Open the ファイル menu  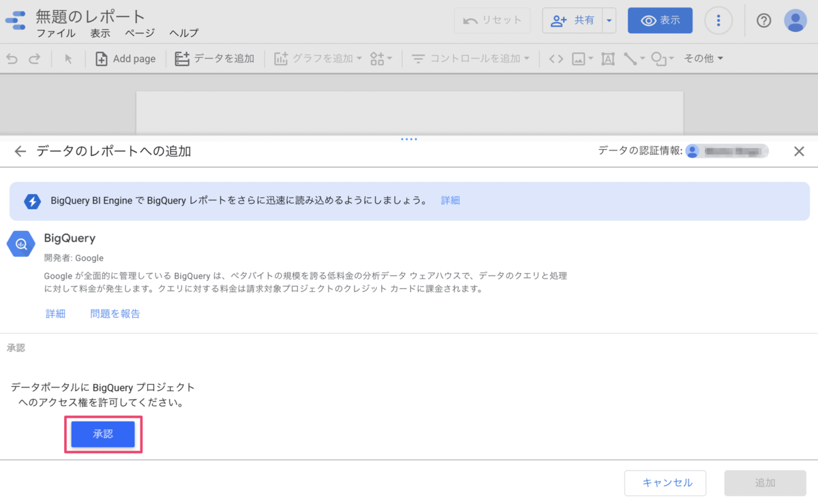56,33
